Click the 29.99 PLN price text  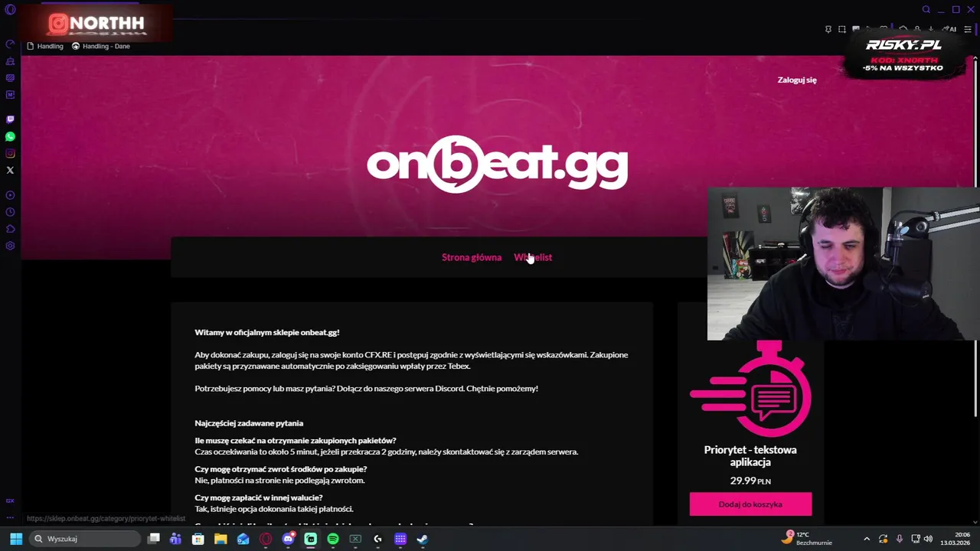750,481
